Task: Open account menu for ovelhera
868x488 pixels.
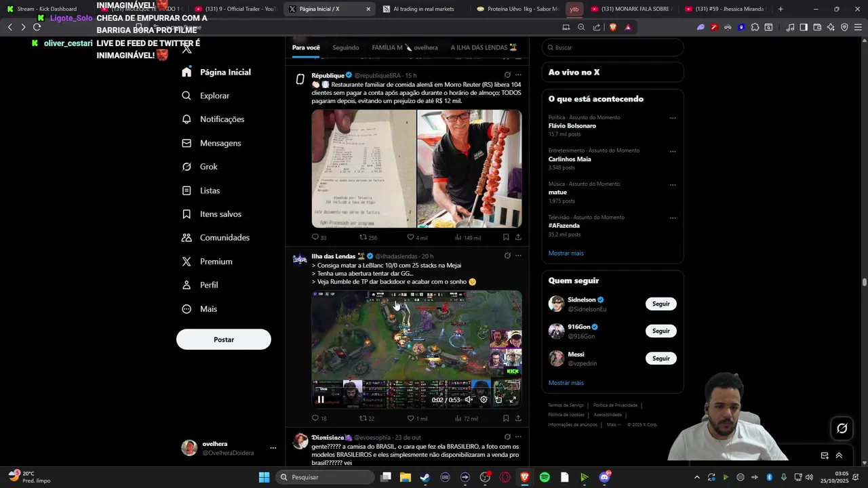Action: pos(273,448)
